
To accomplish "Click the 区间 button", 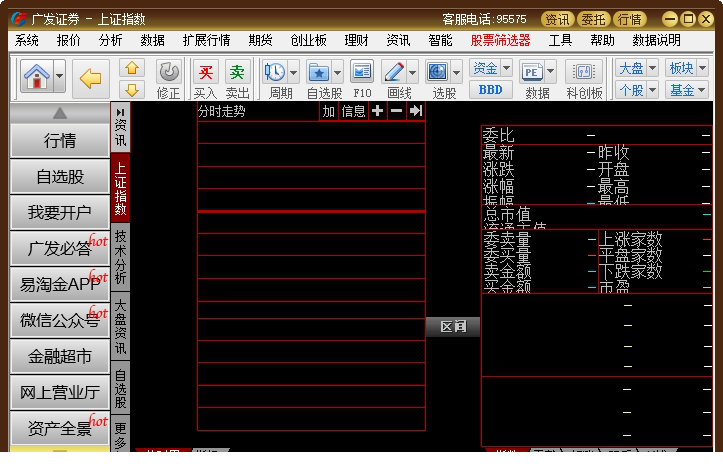I will [453, 327].
